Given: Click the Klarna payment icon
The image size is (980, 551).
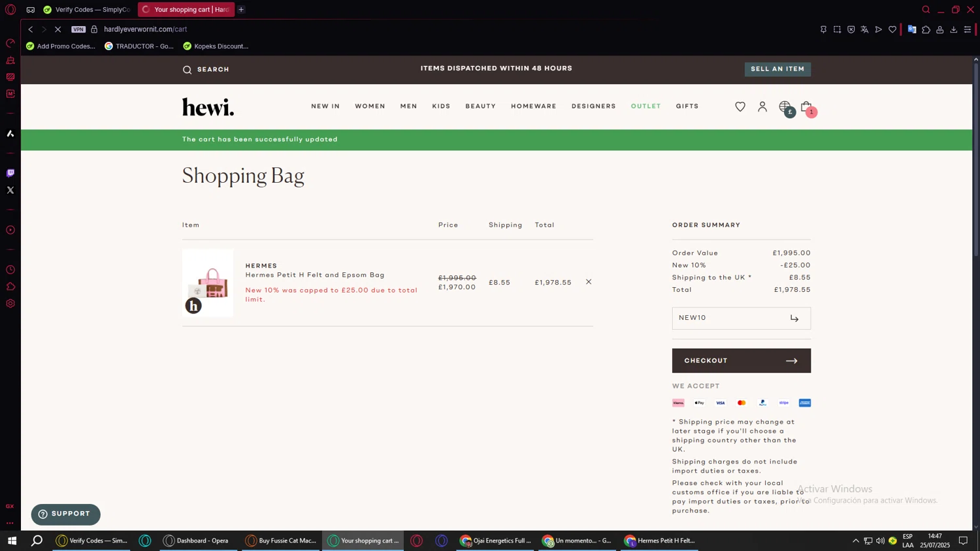Looking at the screenshot, I should [678, 403].
